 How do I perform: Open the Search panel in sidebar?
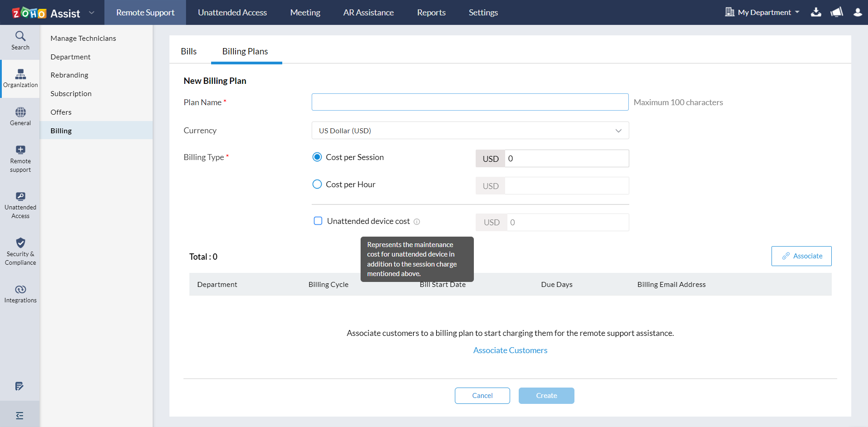20,40
